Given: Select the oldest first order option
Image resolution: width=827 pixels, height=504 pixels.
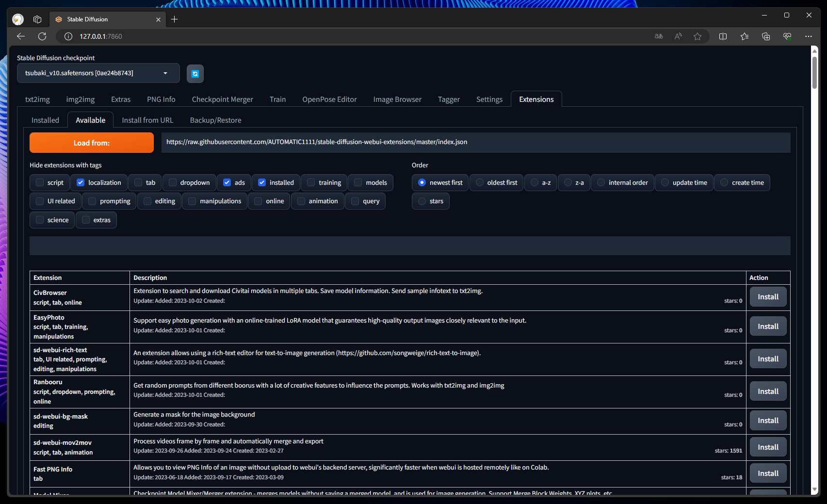Looking at the screenshot, I should (x=480, y=183).
